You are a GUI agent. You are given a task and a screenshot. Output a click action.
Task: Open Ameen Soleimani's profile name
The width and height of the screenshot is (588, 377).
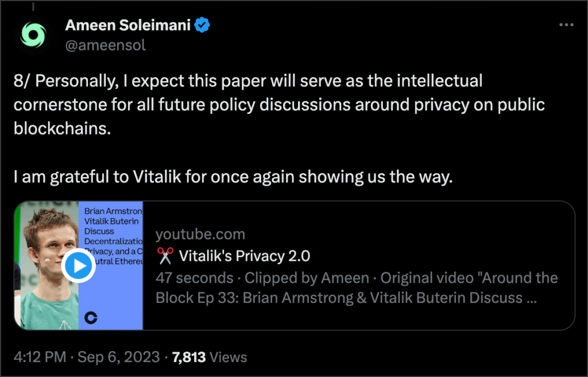128,25
